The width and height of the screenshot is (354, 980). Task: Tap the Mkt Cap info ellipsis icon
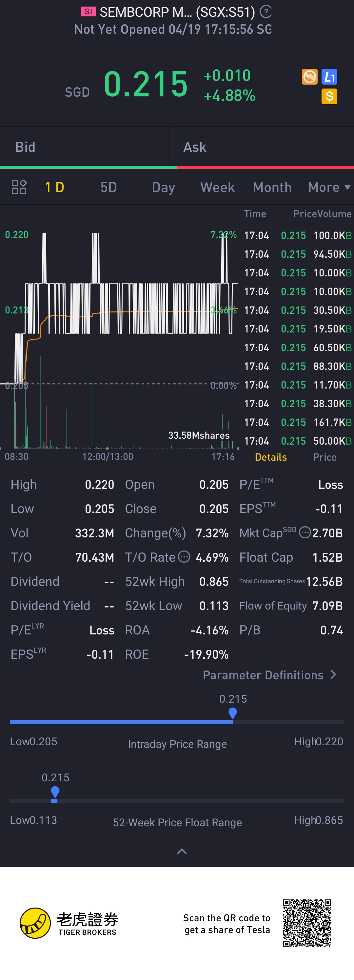point(305,532)
